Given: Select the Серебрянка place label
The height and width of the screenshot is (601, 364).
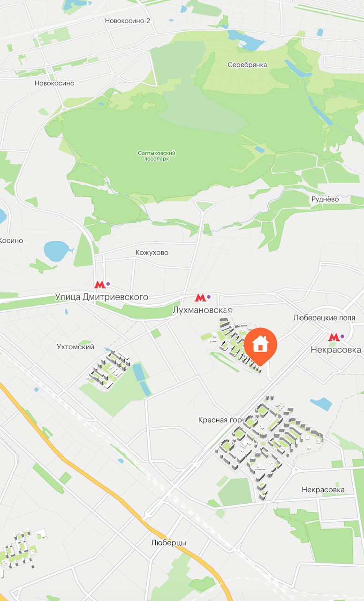Looking at the screenshot, I should pos(247,65).
